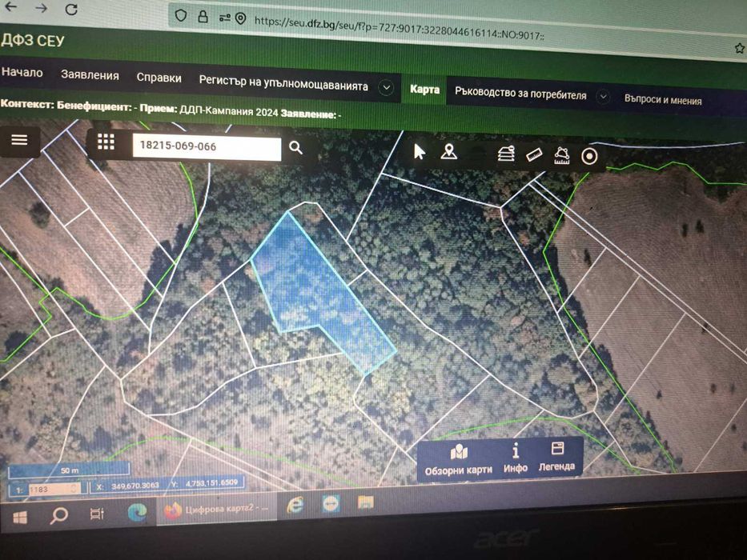The image size is (747, 560).
Task: Select the ruler distance measure tool
Action: pyautogui.click(x=534, y=154)
